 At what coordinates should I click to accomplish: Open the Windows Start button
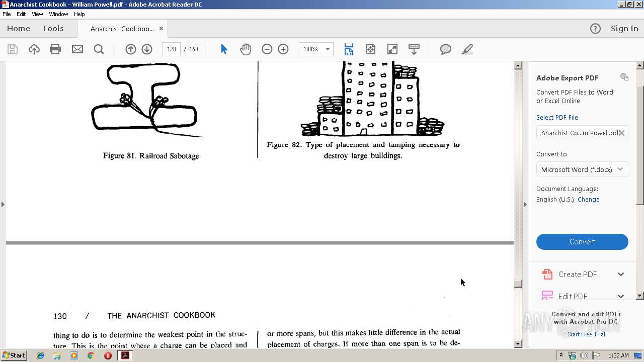click(x=14, y=355)
